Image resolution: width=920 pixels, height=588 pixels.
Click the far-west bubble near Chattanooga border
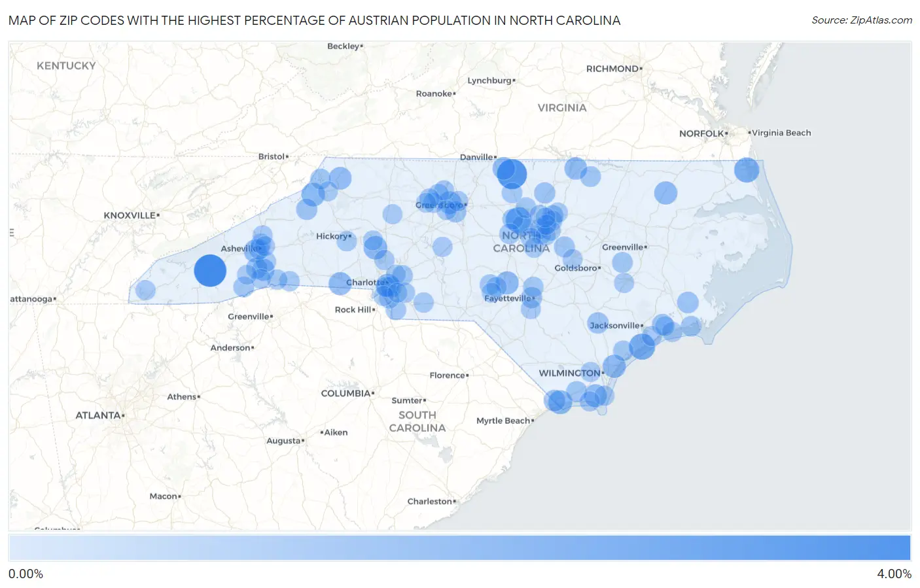tap(145, 290)
